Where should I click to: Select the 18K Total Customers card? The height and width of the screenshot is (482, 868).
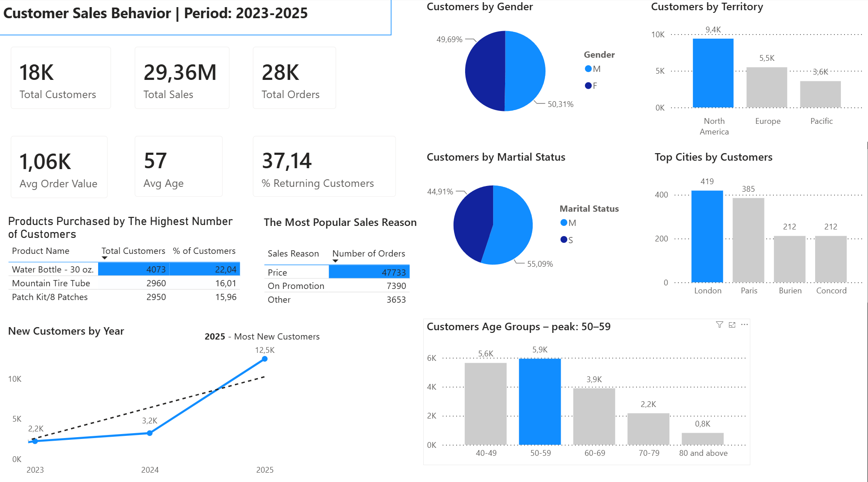pyautogui.click(x=61, y=78)
